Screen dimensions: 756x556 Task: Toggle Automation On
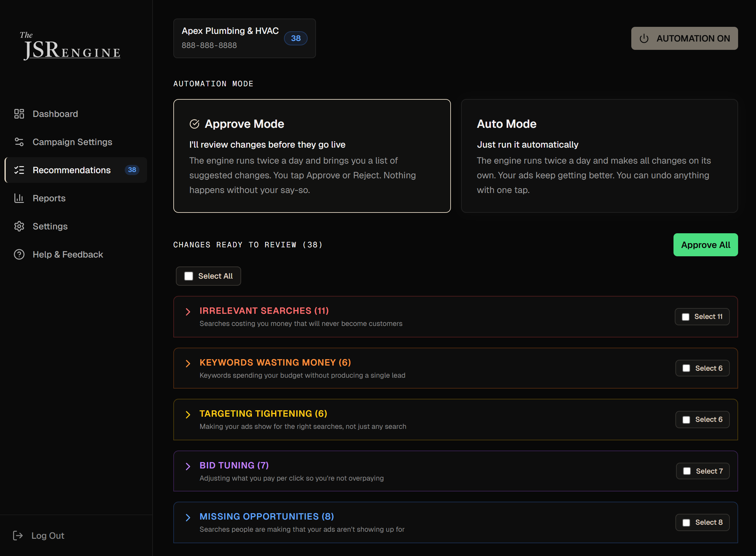(684, 38)
